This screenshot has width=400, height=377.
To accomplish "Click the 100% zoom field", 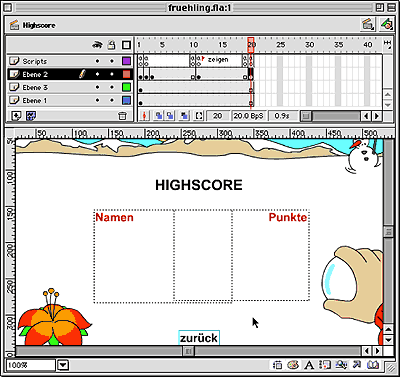I will pyautogui.click(x=31, y=365).
